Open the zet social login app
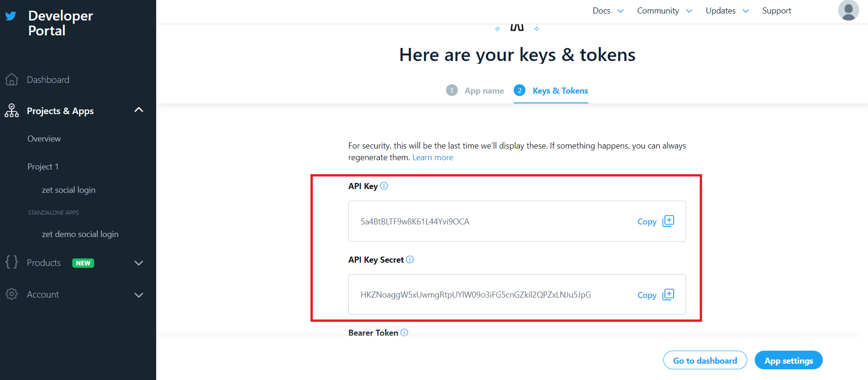The width and height of the screenshot is (868, 380). 69,190
